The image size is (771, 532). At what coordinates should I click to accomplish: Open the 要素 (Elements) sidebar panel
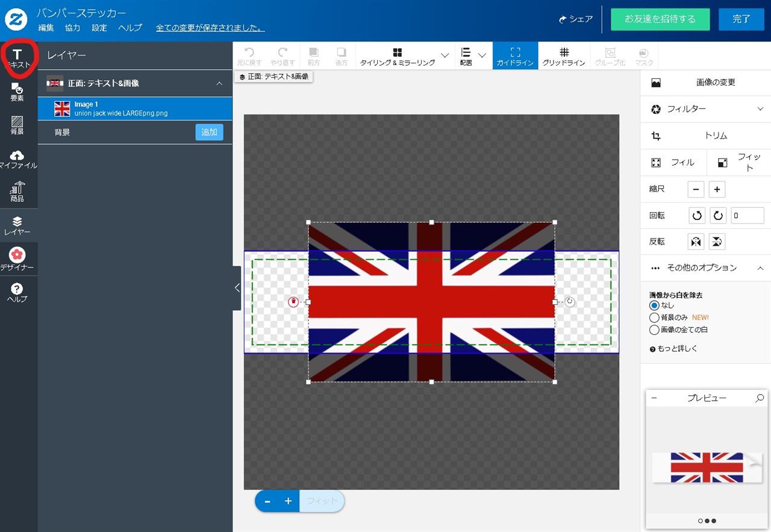17,92
